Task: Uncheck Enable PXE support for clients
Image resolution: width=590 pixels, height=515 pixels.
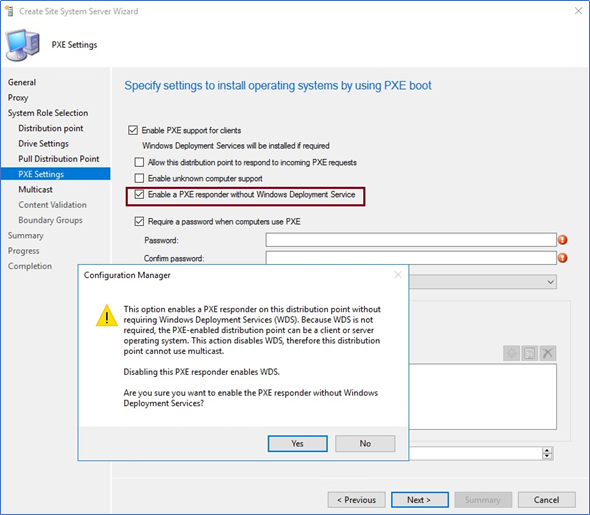Action: pos(133,130)
